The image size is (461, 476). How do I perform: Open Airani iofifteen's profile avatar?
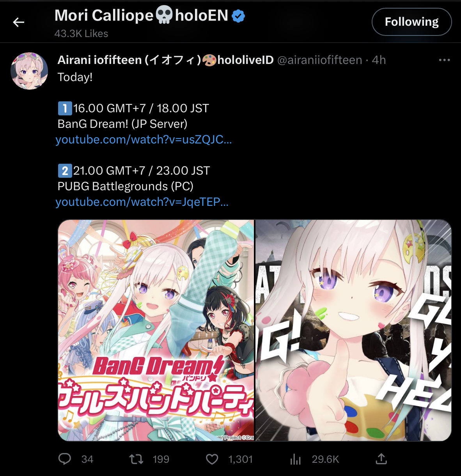coord(29,71)
